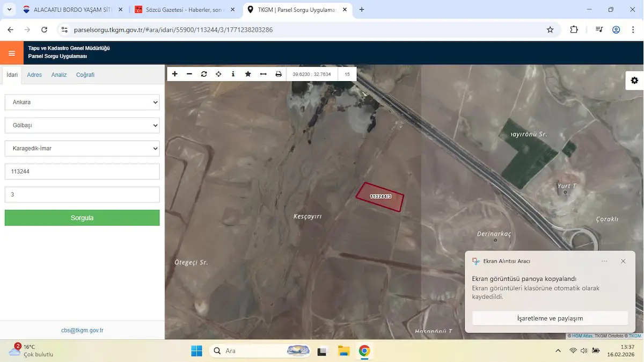Switch to Sözcü Gazetesi browser tab
This screenshot has width=644, height=362.
tap(185, 10)
